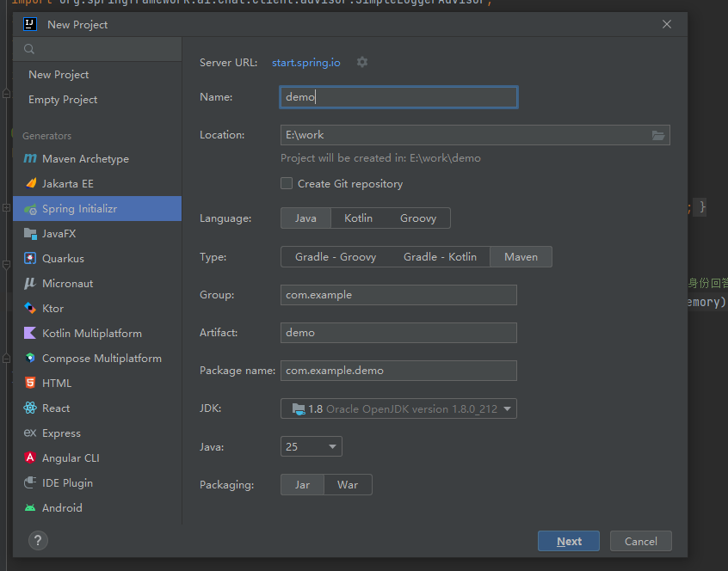The image size is (728, 571).
Task: Click the IntelliJ IDEA logo in title bar
Action: coord(30,24)
